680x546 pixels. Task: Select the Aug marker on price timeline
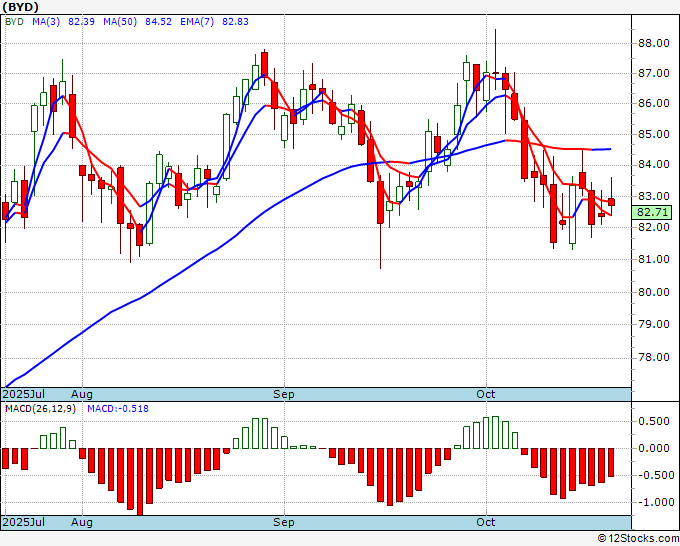tap(82, 394)
